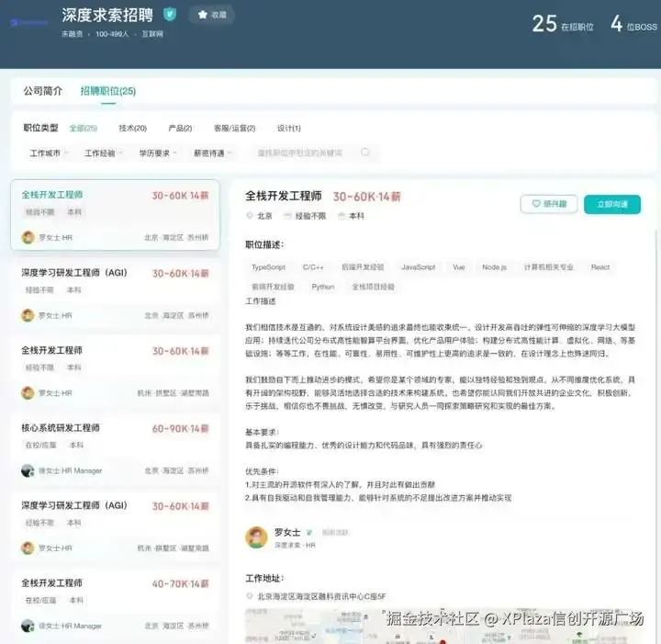
Task: Click the verified check icon beside 罗女士
Action: pyautogui.click(x=309, y=532)
